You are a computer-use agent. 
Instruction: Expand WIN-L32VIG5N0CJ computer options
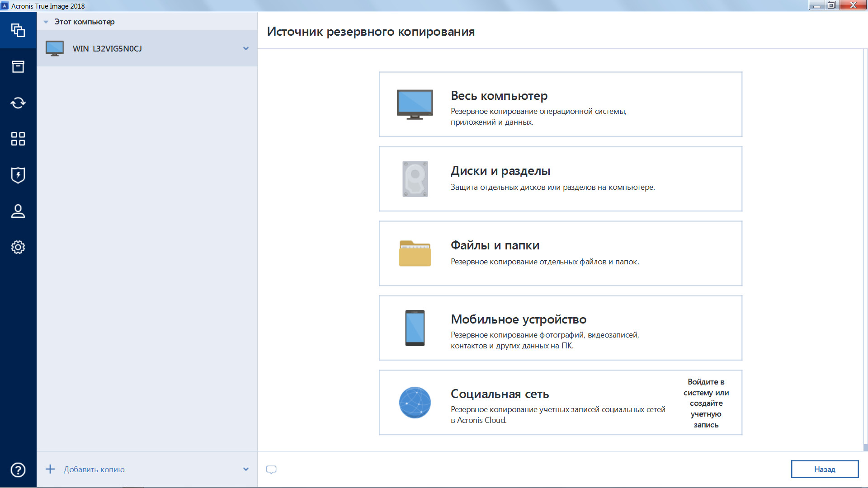tap(245, 48)
